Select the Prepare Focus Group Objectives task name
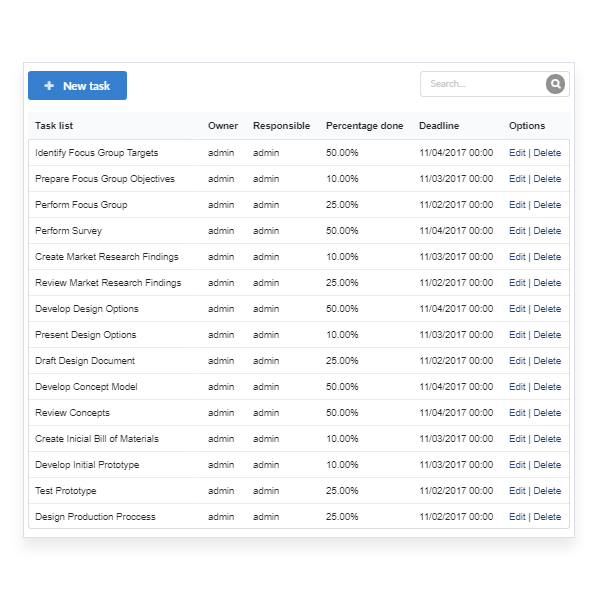Image resolution: width=600 pixels, height=600 pixels. (105, 179)
